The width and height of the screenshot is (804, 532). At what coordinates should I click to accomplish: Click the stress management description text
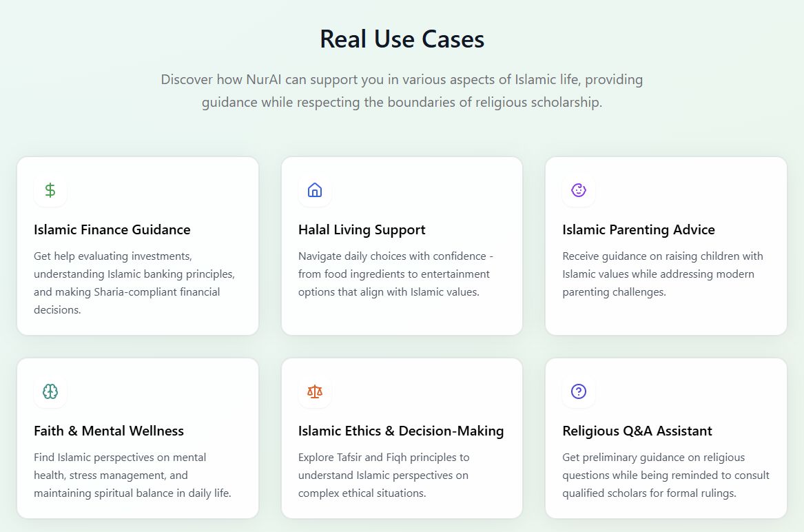coord(132,475)
